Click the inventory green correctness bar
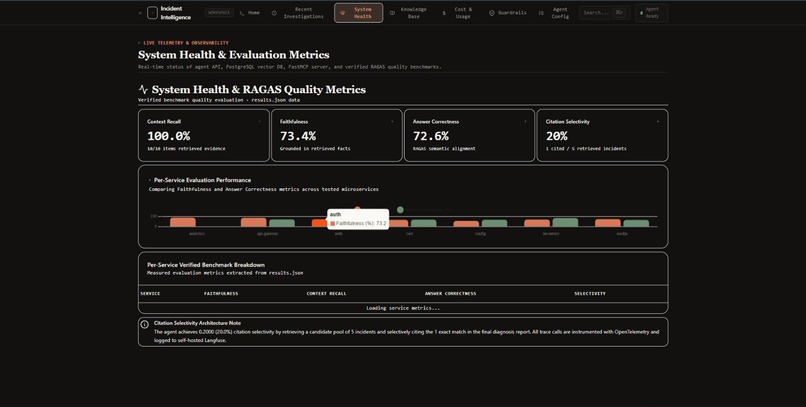This screenshot has width=806, height=407. [565, 222]
